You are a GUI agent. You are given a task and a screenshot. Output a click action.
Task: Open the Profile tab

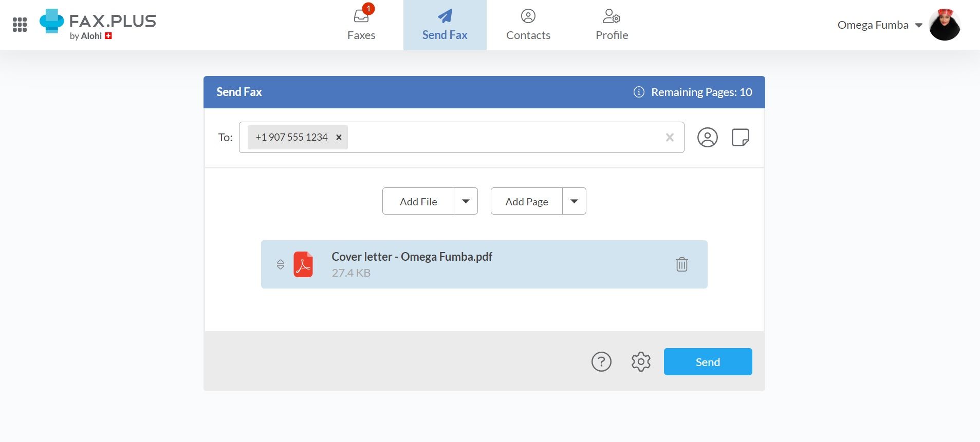click(x=612, y=25)
